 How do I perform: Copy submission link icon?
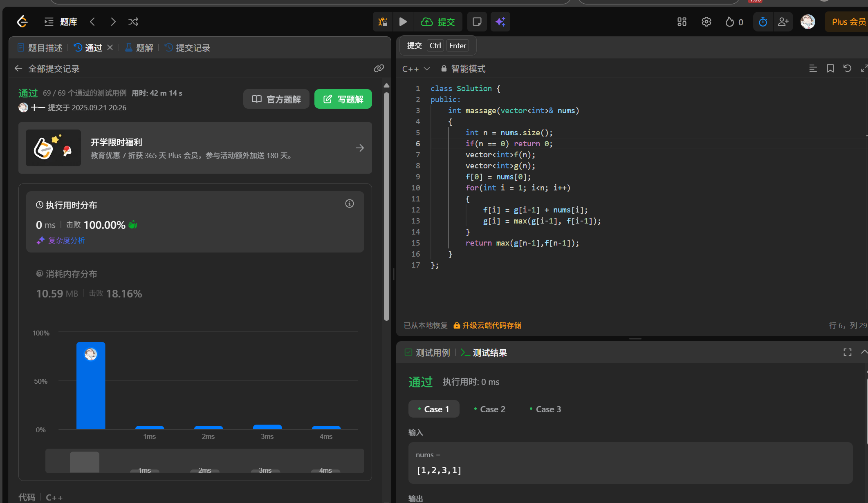tap(379, 68)
